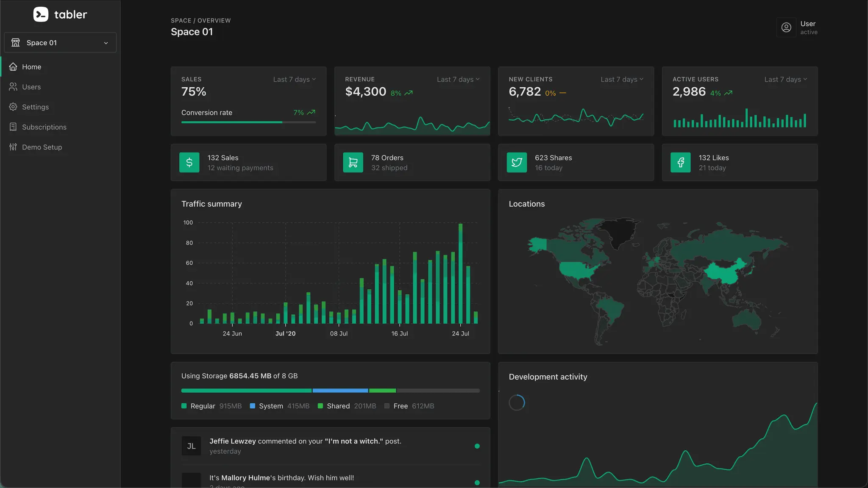Click the 78 Orders link

[387, 158]
